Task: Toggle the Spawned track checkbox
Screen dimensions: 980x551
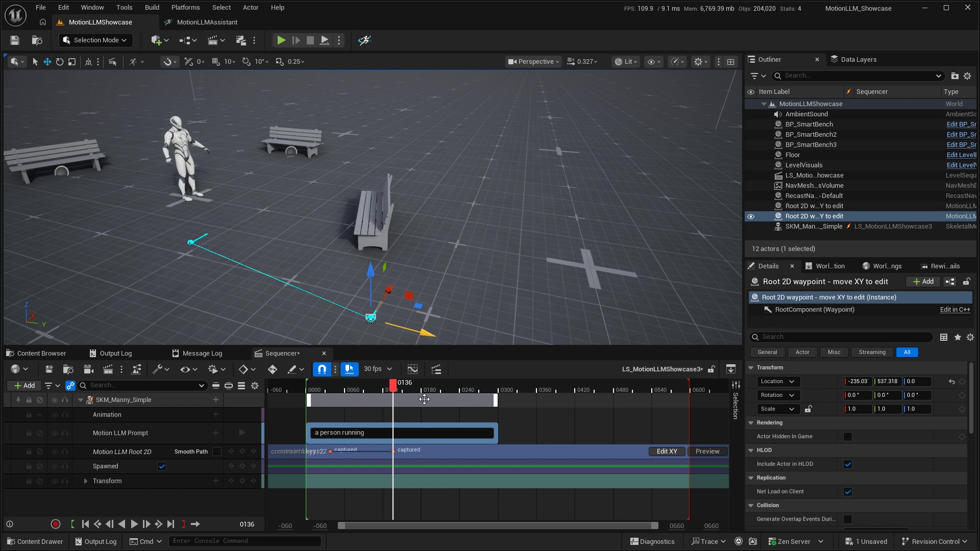Action: tap(162, 466)
